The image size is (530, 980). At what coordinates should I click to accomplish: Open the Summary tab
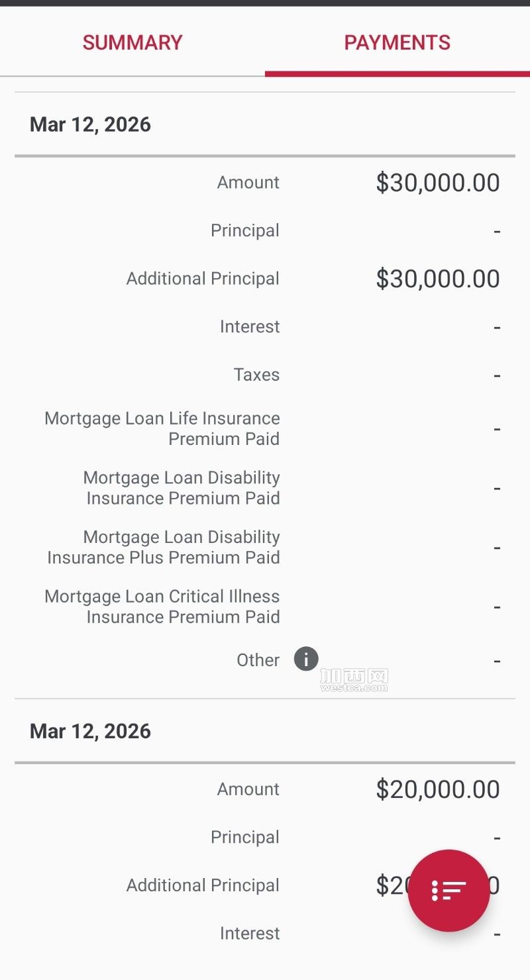[x=132, y=43]
